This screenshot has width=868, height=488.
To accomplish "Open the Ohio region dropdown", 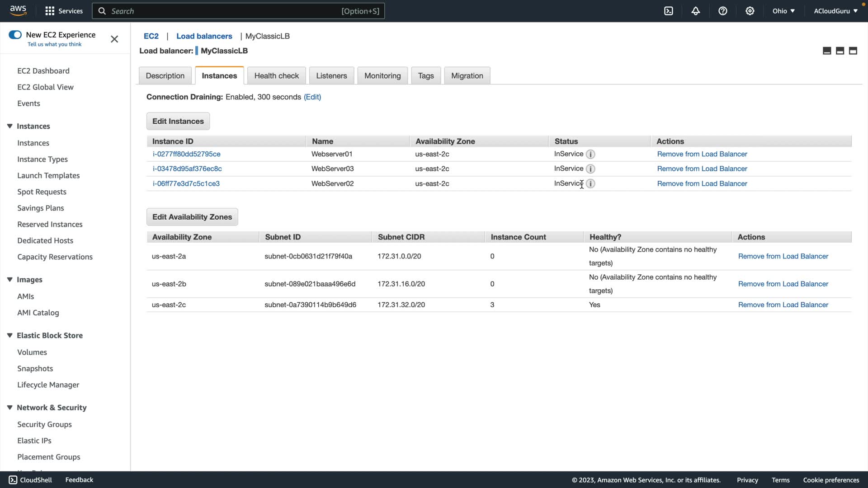I will [783, 11].
